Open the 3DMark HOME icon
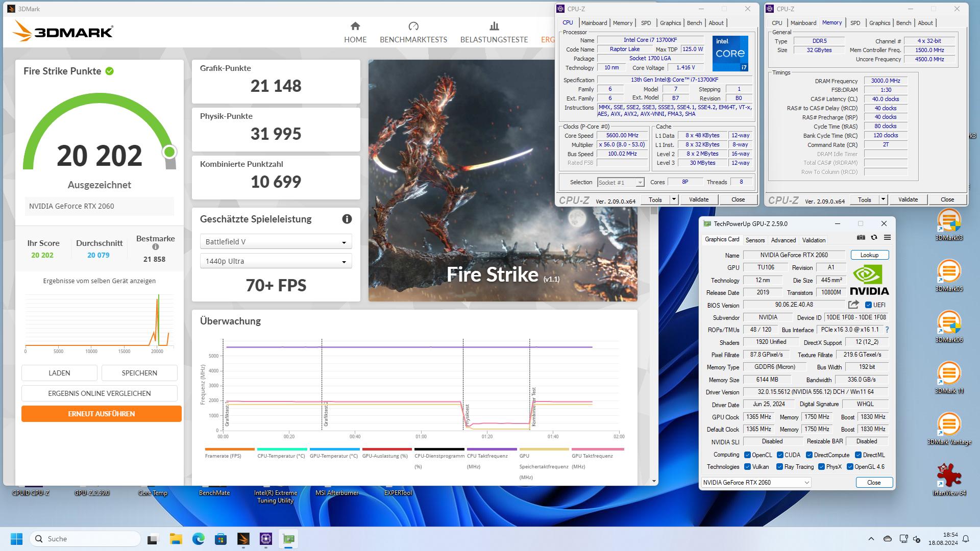The image size is (980, 551). [x=355, y=26]
